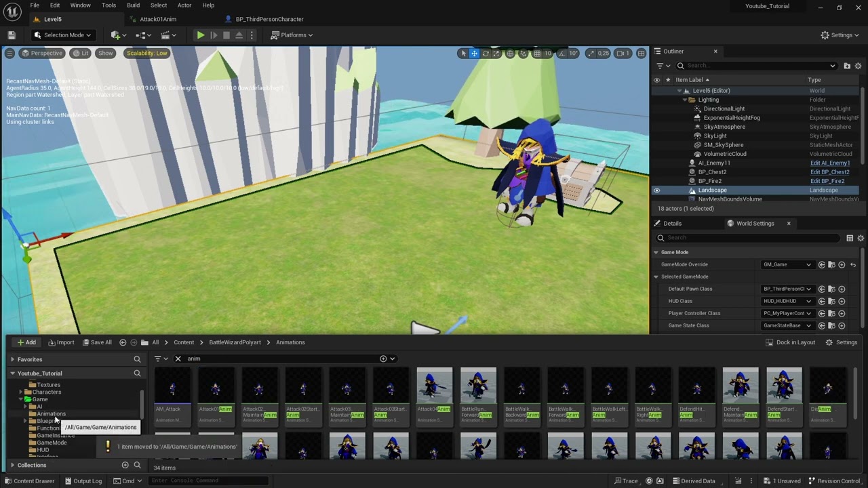The width and height of the screenshot is (868, 488).
Task: Open the Tools menu
Action: 108,5
